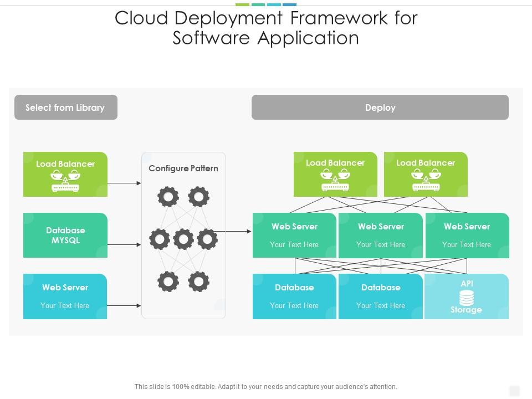Select the bottom-left gear in Configure Pattern

[168, 282]
